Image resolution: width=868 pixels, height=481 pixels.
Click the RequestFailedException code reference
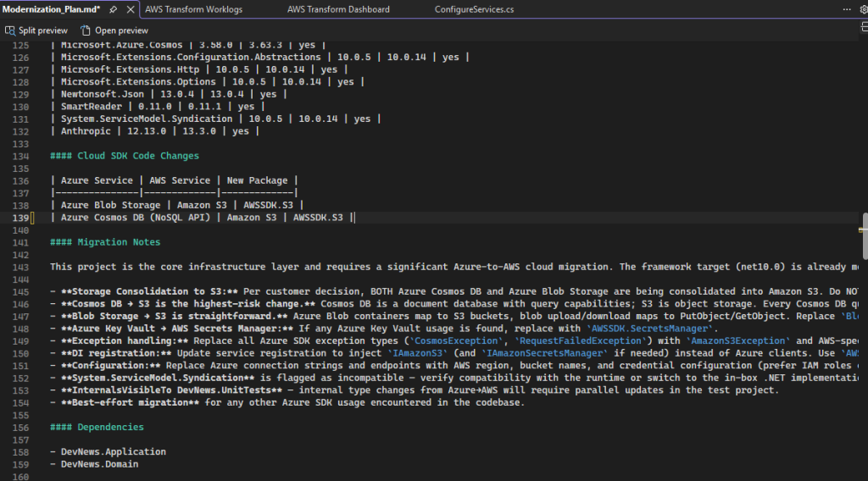[x=580, y=341]
